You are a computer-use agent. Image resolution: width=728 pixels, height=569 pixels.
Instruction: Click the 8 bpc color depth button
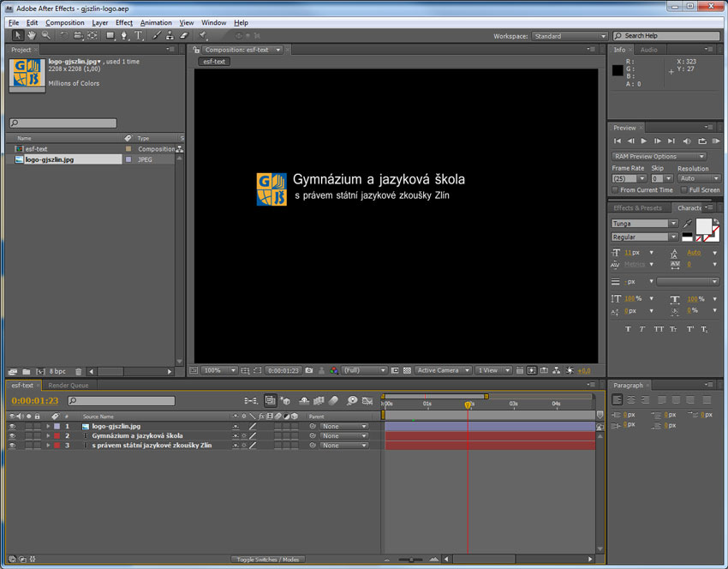(x=57, y=372)
